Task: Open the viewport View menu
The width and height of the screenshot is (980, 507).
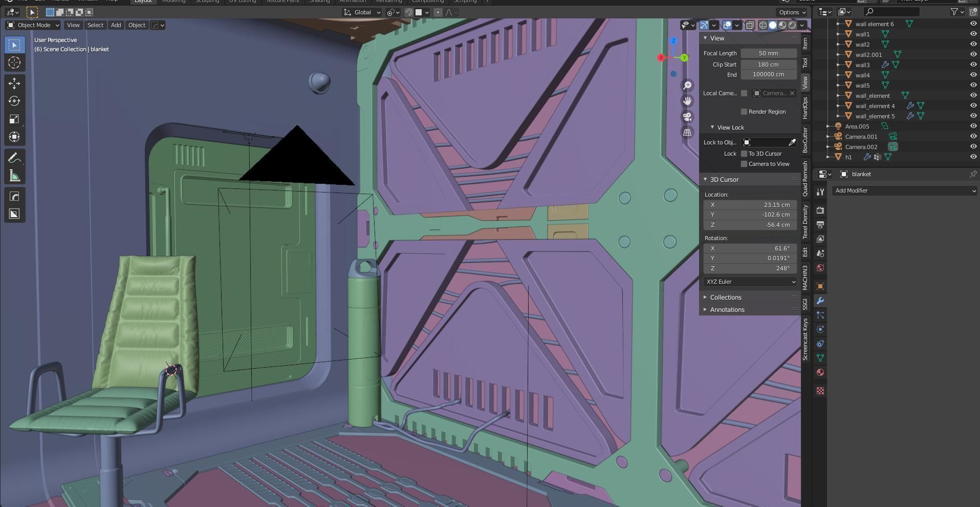Action: (x=73, y=25)
